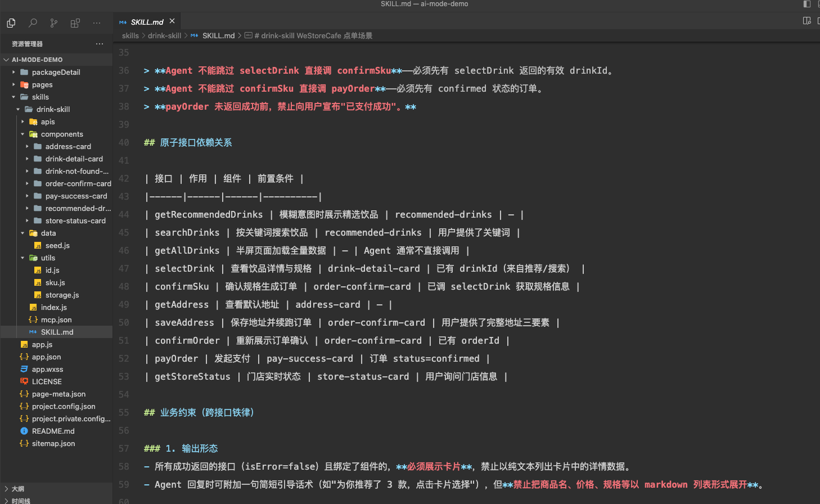The height and width of the screenshot is (504, 820).
Task: Click line number 40 in the gutter
Action: 124,142
